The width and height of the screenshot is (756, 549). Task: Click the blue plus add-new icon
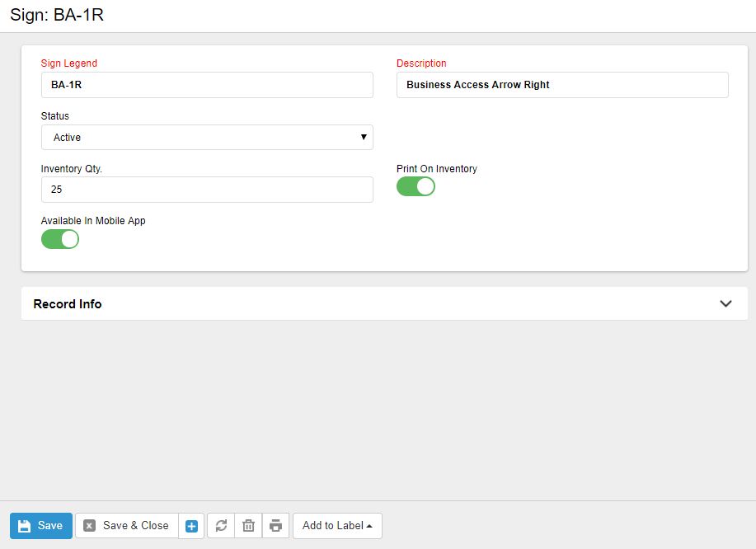tap(191, 526)
